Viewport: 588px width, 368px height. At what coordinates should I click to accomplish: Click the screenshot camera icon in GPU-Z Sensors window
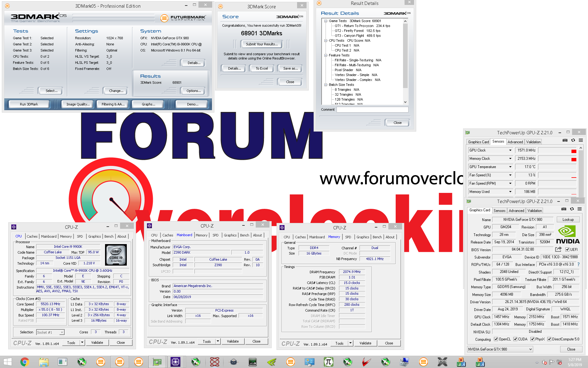coord(565,140)
